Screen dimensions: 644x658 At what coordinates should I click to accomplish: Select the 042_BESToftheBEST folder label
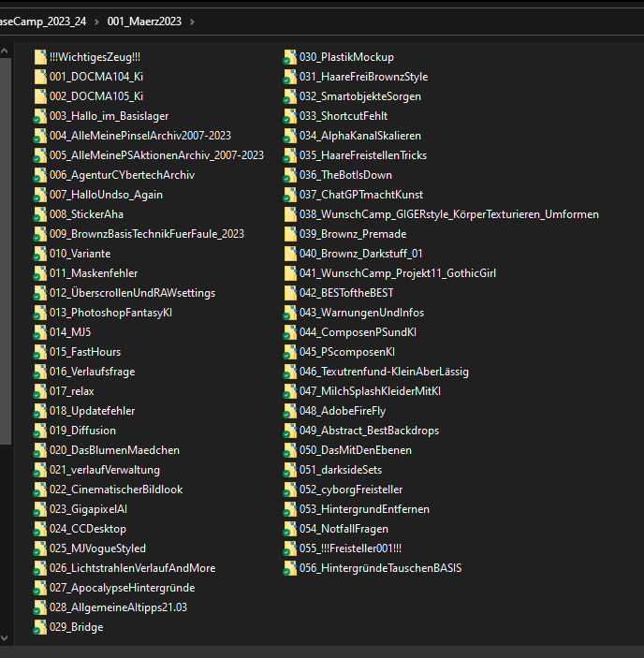pos(346,293)
